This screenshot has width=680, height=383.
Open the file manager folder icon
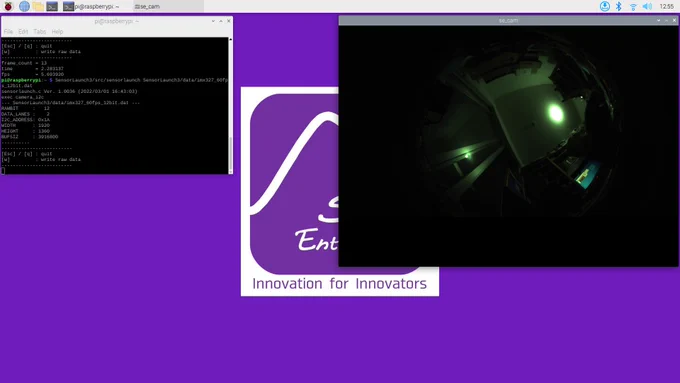[38, 6]
